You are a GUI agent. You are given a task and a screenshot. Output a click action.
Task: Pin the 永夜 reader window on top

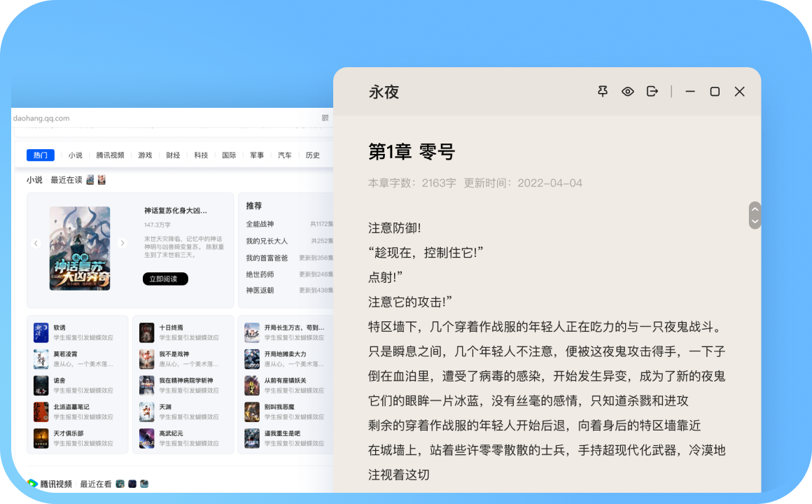[603, 91]
